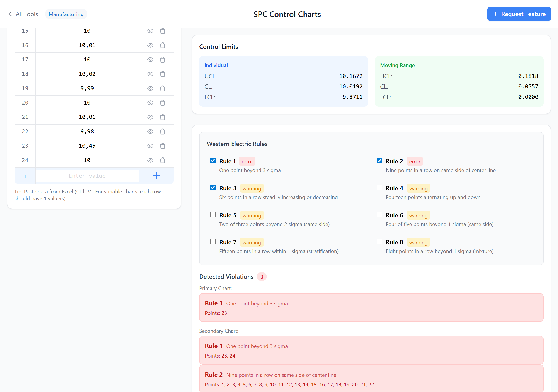Enable Rule 5 two-of-three points detection
The height and width of the screenshot is (392, 558).
point(213,215)
